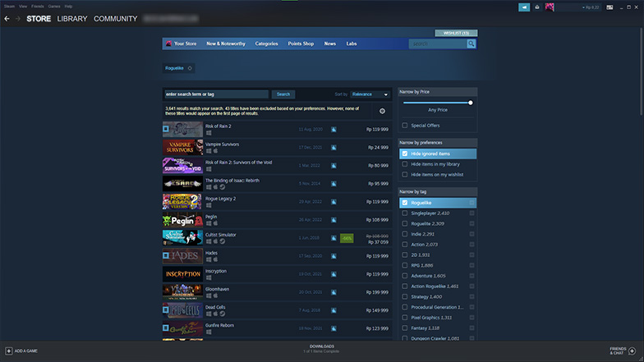Uncheck Hide ignored items

[x=405, y=154]
